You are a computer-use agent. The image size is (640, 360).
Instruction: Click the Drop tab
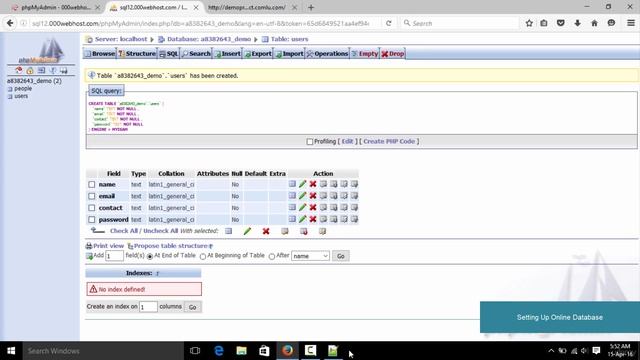point(393,53)
